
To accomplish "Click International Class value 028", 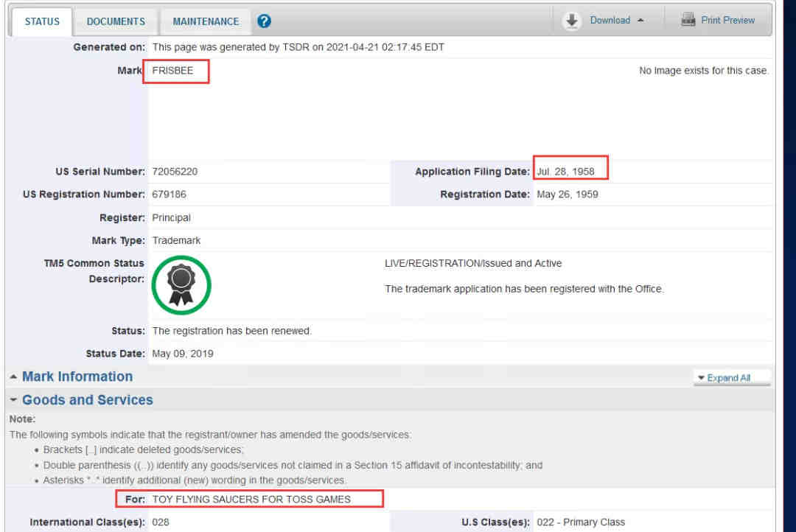I will pyautogui.click(x=161, y=522).
